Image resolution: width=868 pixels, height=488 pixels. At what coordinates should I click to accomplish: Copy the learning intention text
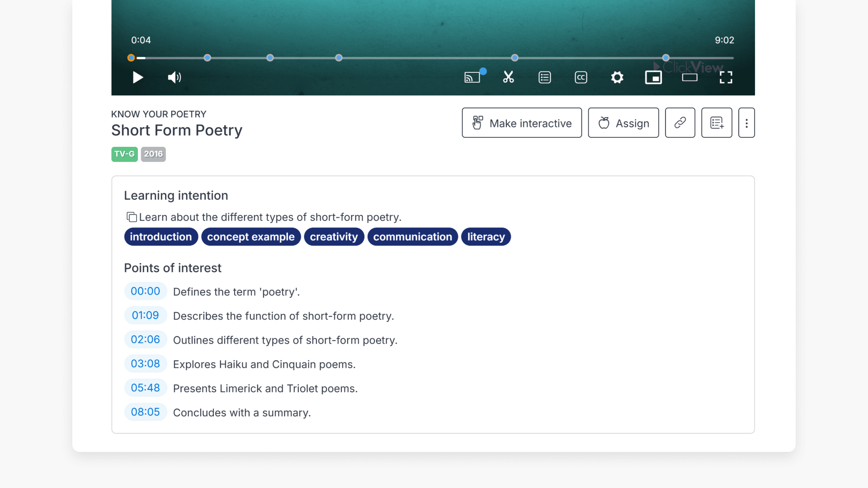tap(132, 217)
